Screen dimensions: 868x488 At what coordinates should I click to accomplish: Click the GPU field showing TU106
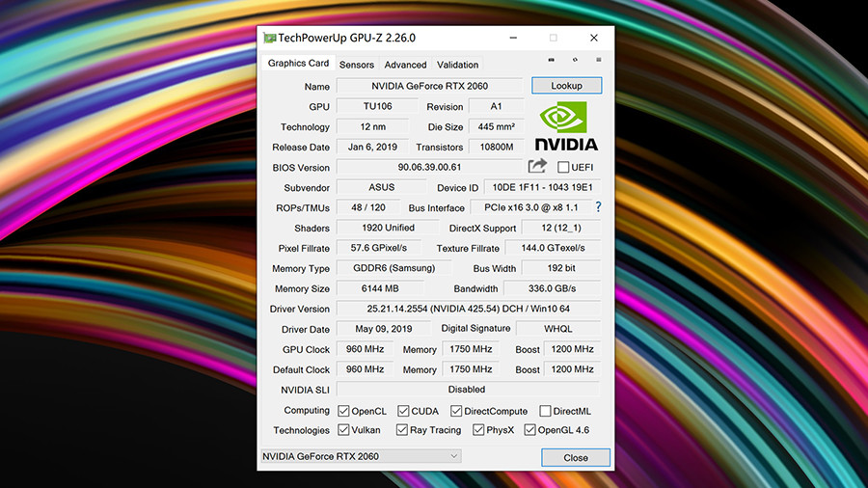click(377, 106)
